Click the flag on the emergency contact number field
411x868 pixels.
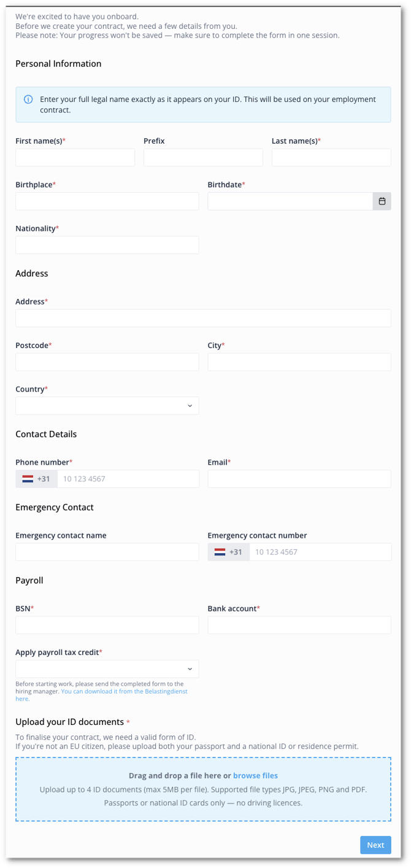(x=220, y=551)
